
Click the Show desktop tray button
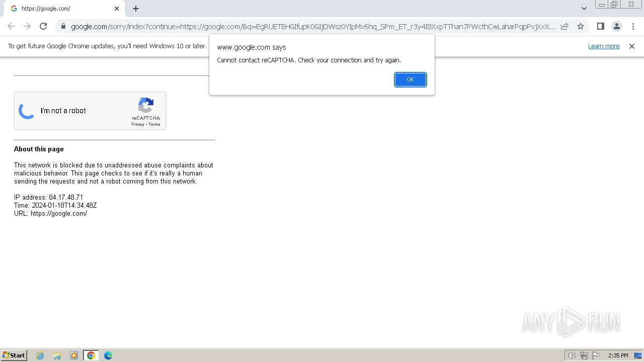(638, 355)
